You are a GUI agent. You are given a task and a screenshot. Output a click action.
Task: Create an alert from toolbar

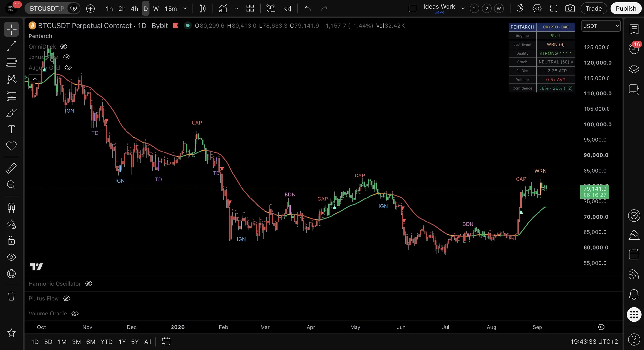pos(271,8)
